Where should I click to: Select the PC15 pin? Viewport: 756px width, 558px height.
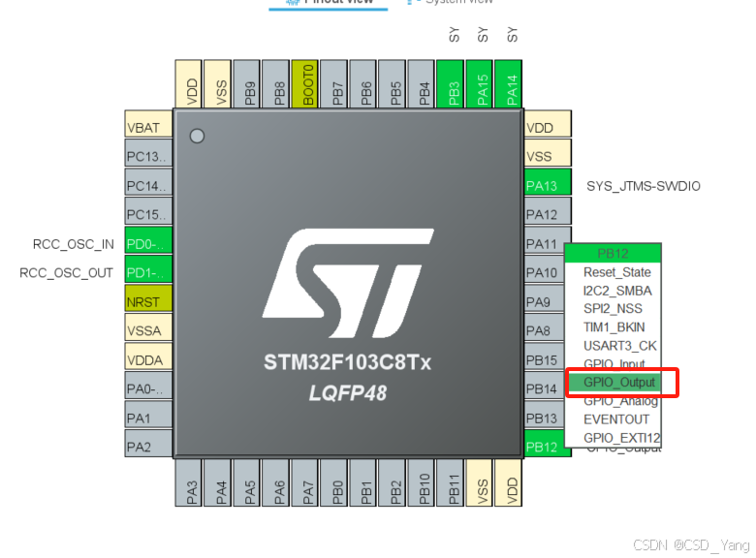click(148, 210)
